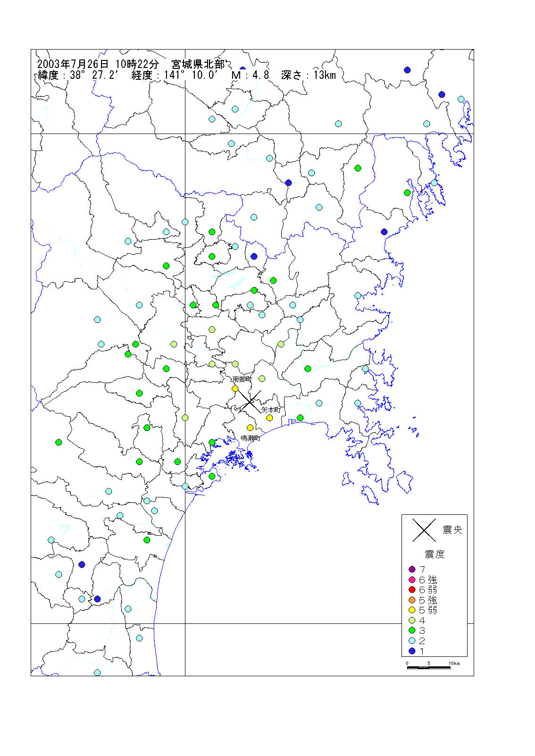Screen dimensions: 535x756
Task: Select the yellow 5弱 legend dot
Action: (x=412, y=610)
